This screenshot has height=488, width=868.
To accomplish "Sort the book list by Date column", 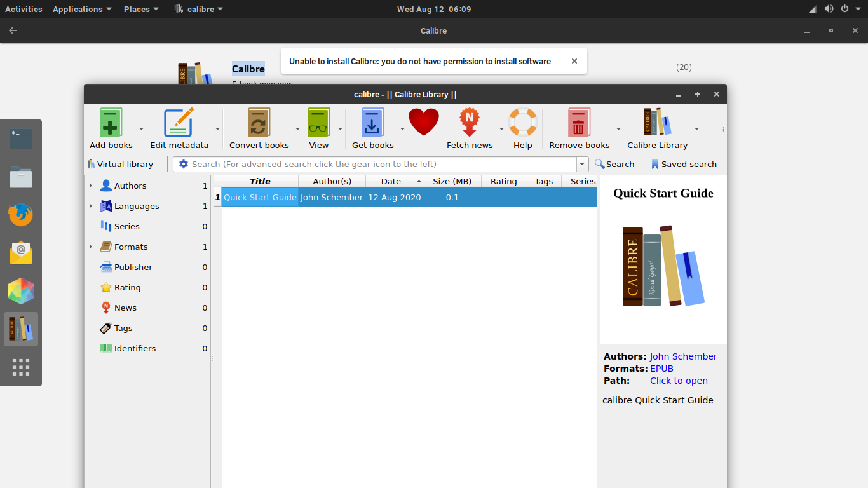I will coord(394,181).
